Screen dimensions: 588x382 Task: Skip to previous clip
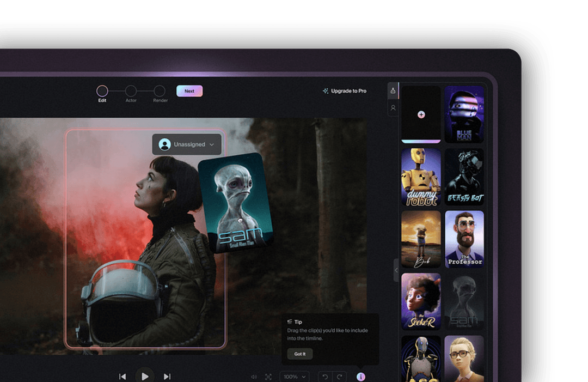(x=122, y=377)
